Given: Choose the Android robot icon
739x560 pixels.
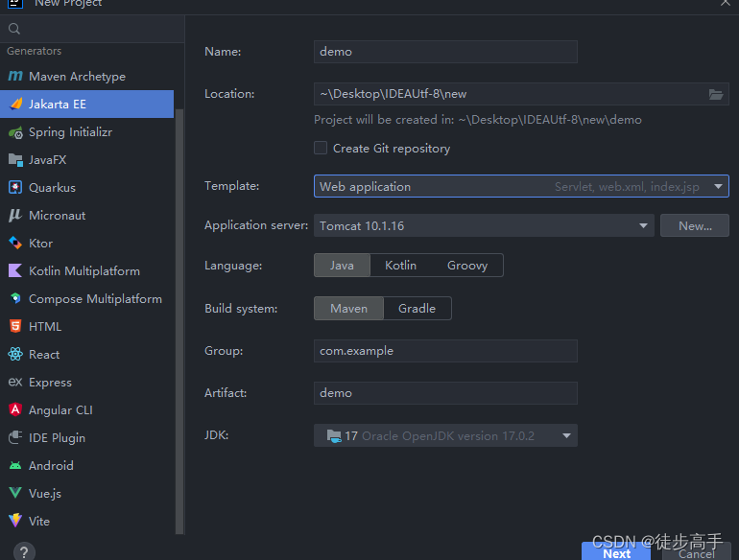Looking at the screenshot, I should 15,465.
